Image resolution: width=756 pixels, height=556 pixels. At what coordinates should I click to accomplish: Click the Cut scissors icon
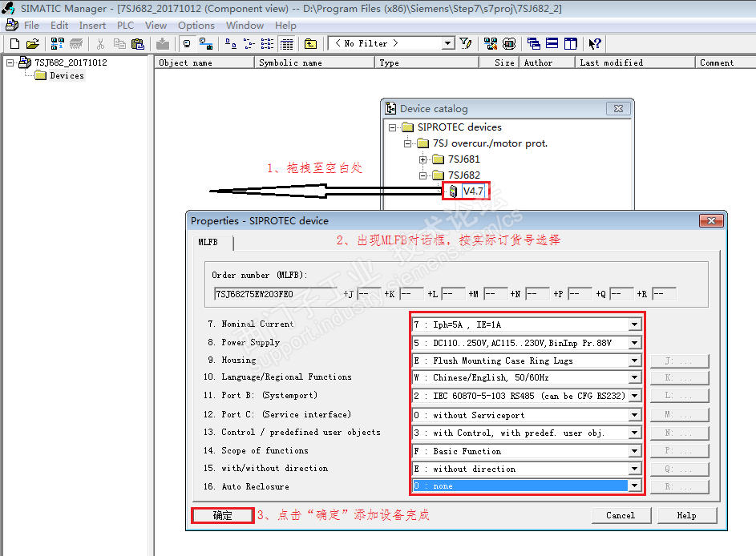click(100, 44)
